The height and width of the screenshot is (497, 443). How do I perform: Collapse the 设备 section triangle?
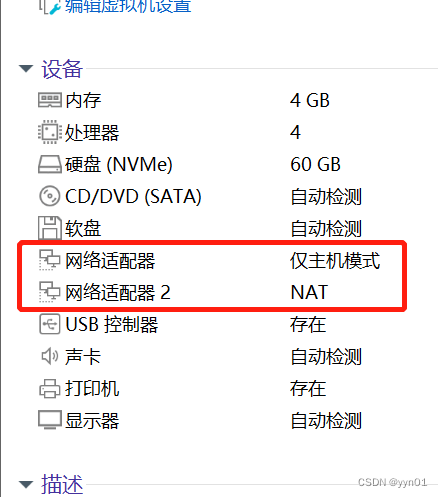click(x=26, y=69)
